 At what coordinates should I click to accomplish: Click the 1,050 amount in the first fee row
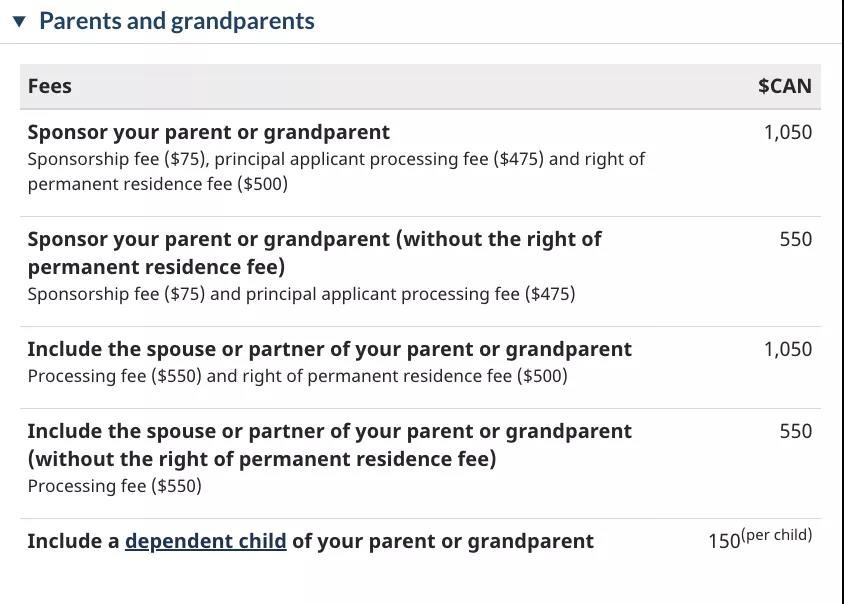coord(787,132)
